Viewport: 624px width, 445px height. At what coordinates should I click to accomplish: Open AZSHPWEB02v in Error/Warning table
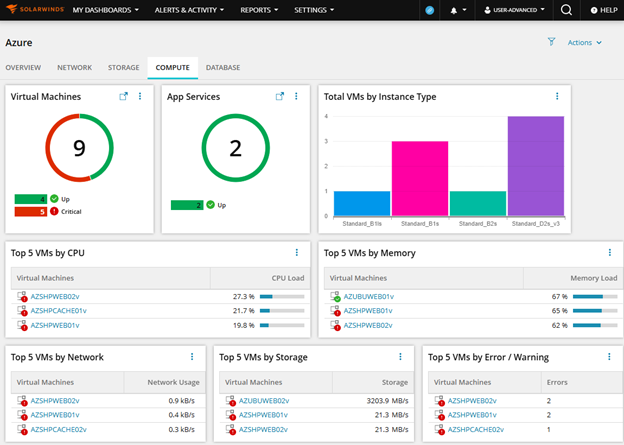pyautogui.click(x=472, y=401)
